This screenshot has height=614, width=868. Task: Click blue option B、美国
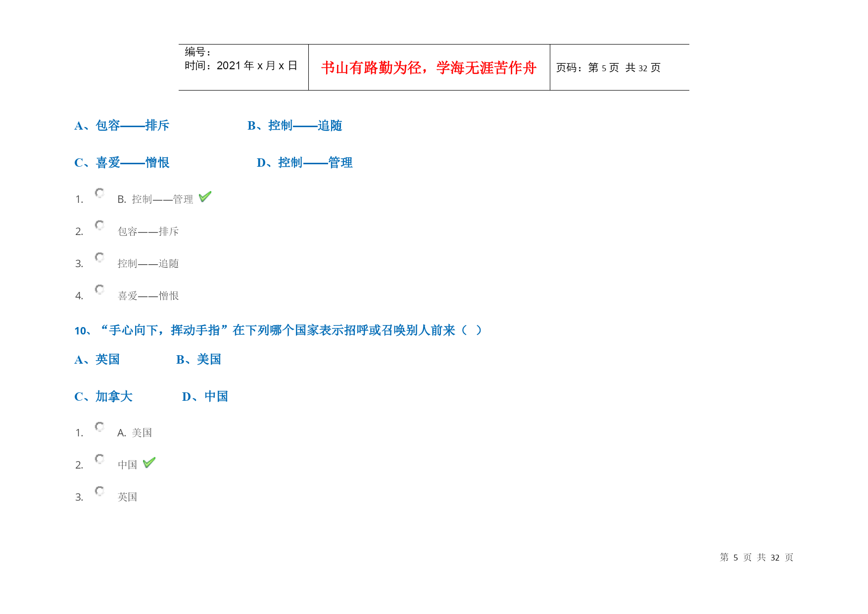[x=198, y=360]
